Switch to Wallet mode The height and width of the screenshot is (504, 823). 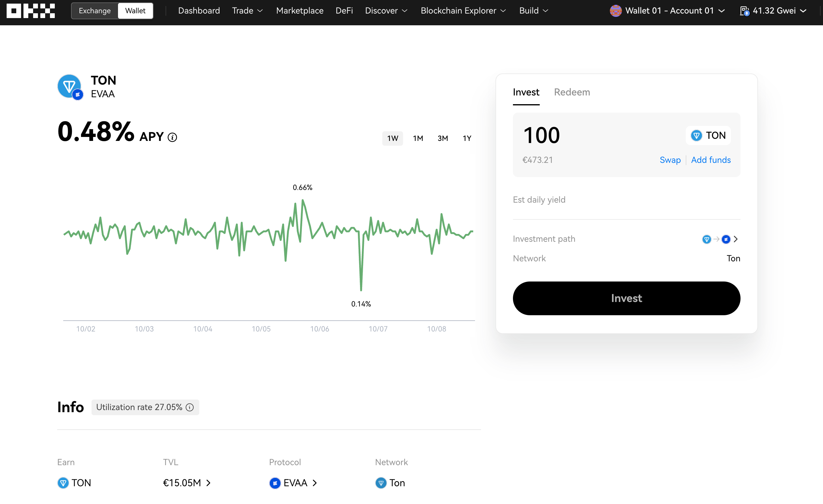[x=135, y=11]
